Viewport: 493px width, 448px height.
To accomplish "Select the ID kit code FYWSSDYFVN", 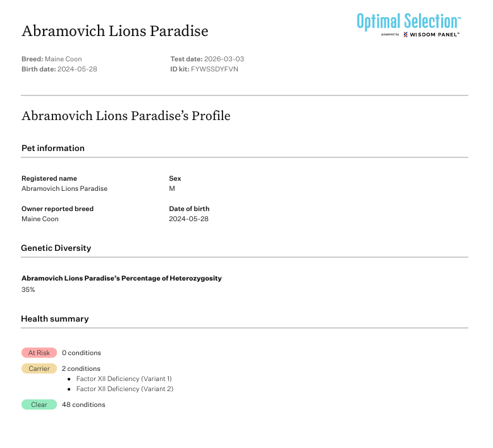I will [214, 69].
